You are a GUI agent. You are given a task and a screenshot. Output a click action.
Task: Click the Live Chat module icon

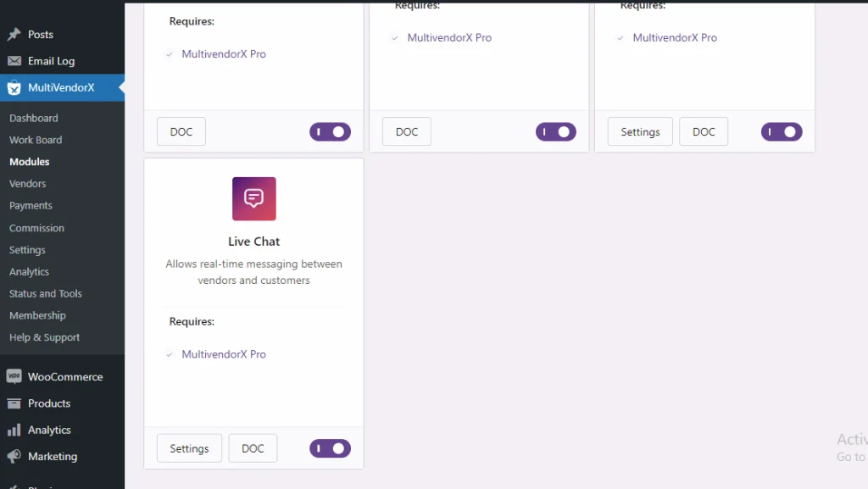tap(254, 199)
